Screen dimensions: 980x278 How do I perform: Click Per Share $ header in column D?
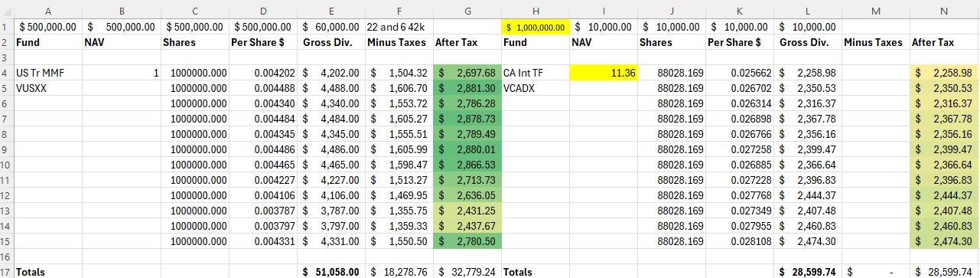[262, 42]
